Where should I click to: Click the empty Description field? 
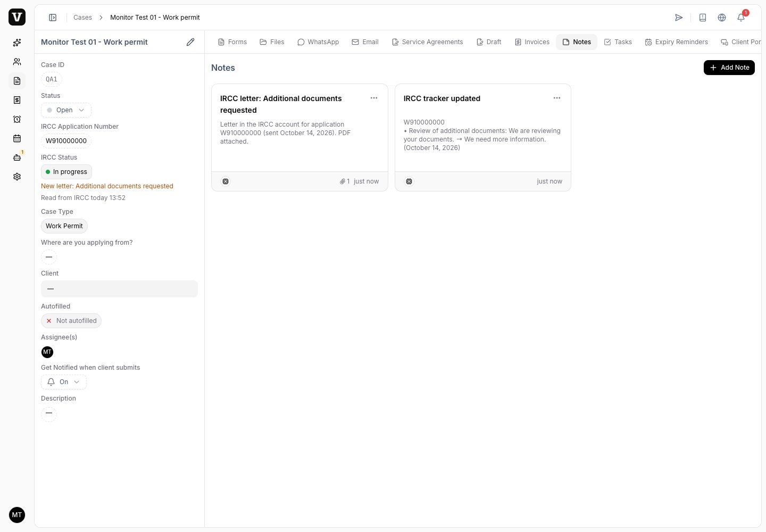(49, 413)
